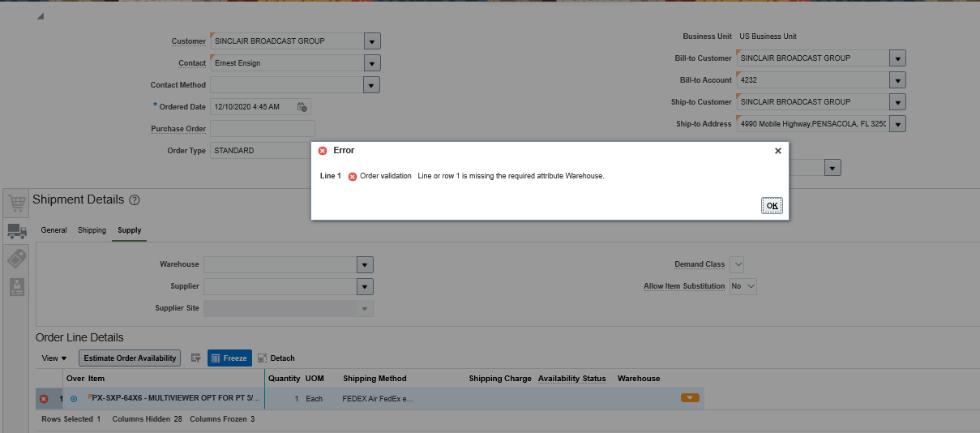The width and height of the screenshot is (980, 433).
Task: Click the FEDEX Air shipping method cell
Action: pos(378,399)
